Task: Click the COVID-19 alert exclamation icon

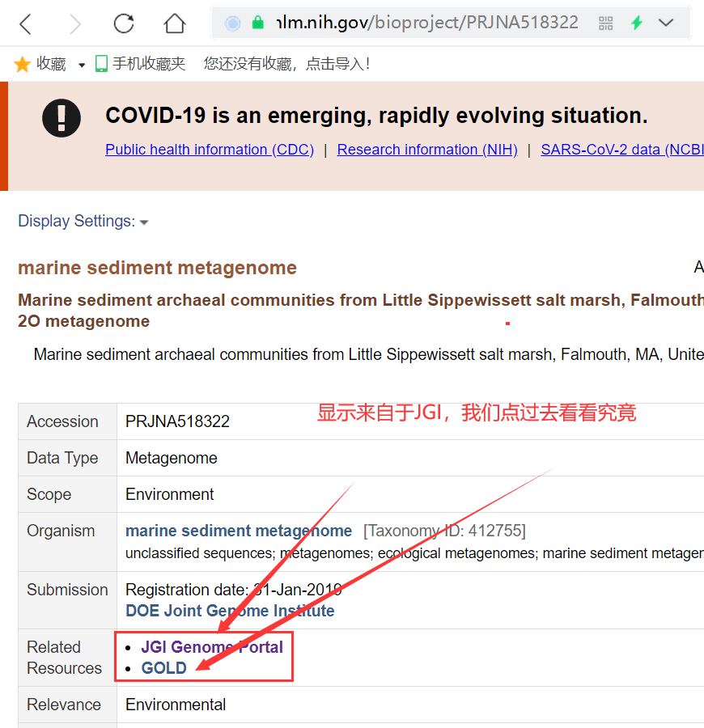Action: [x=61, y=118]
